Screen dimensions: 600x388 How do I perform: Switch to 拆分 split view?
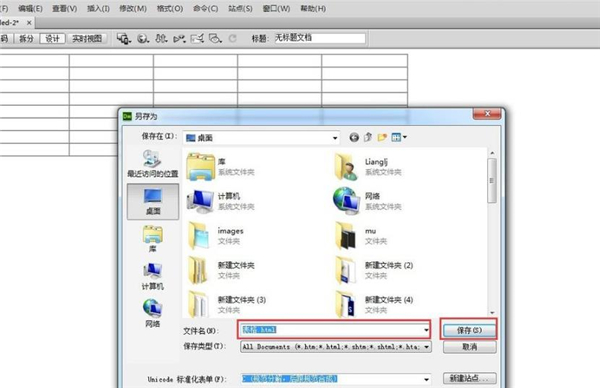coord(26,38)
